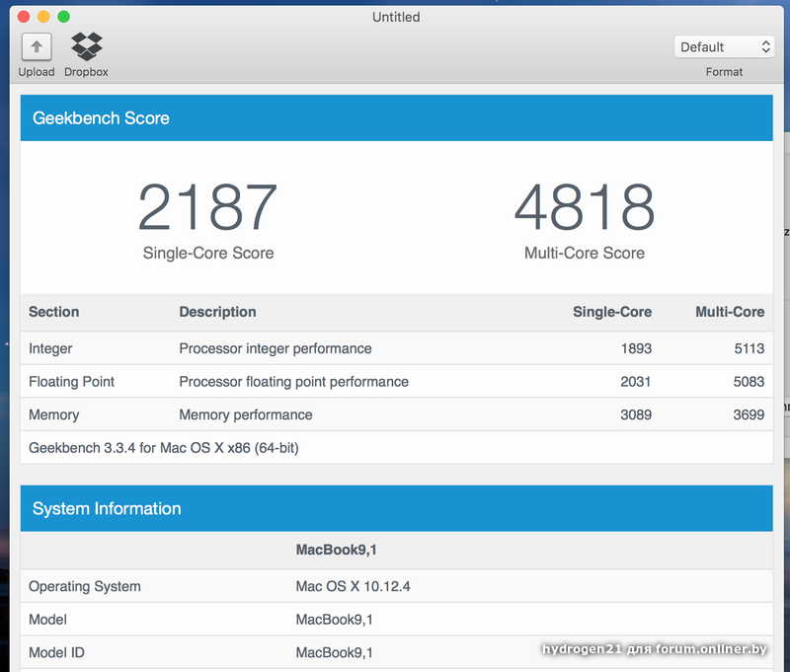Click Integer multi-core value 5113
790x672 pixels.
pos(750,348)
